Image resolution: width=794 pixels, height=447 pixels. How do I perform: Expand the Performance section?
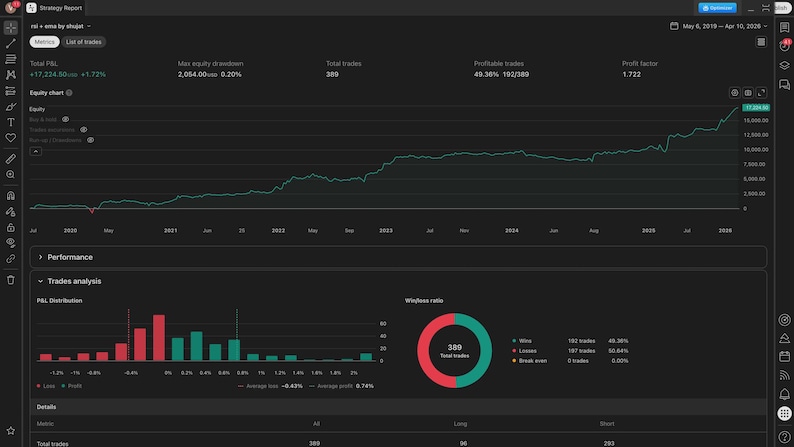point(398,257)
